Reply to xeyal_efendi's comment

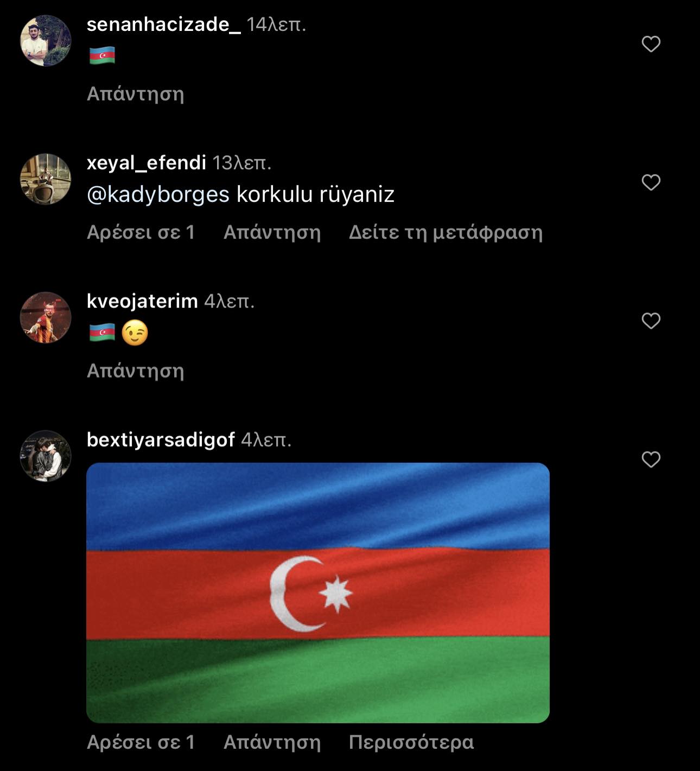(272, 232)
